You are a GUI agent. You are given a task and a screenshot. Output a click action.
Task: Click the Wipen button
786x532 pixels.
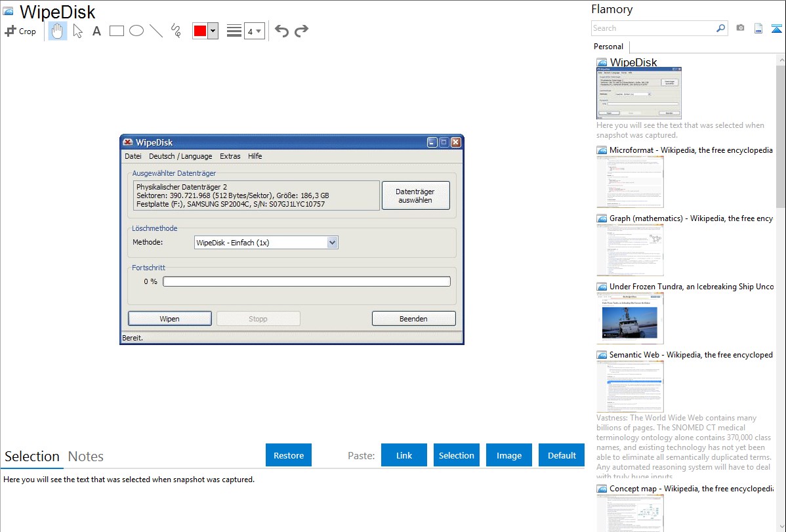(169, 318)
